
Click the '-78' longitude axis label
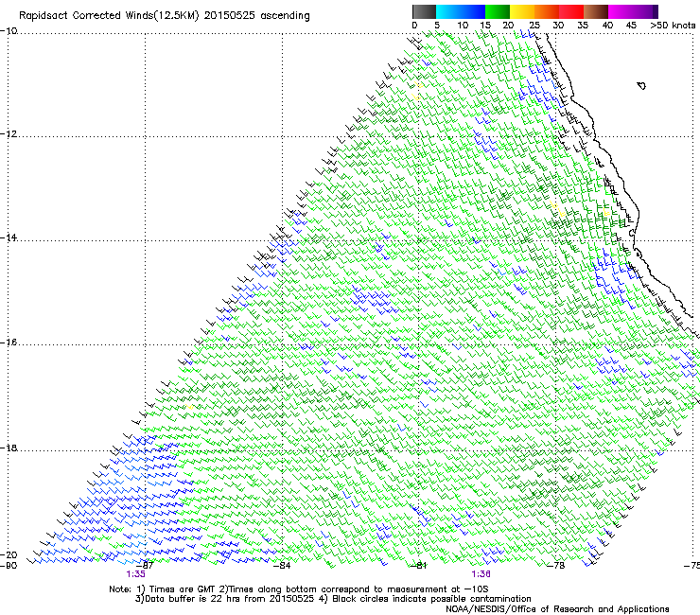click(555, 566)
